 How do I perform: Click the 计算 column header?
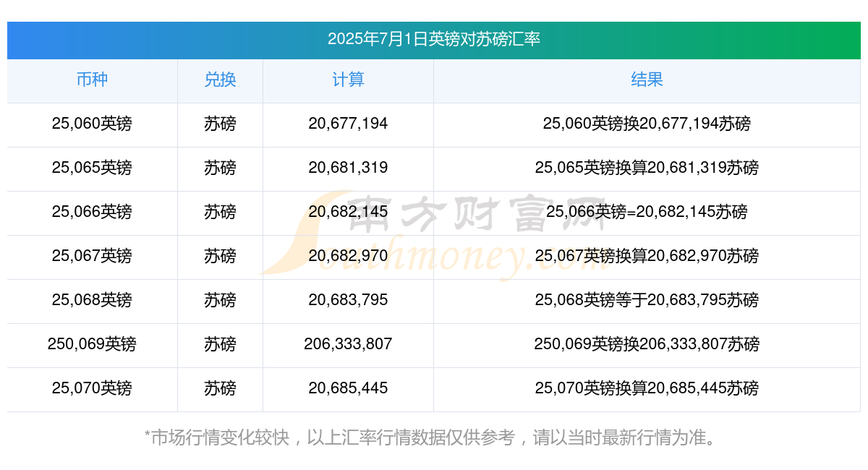348,80
